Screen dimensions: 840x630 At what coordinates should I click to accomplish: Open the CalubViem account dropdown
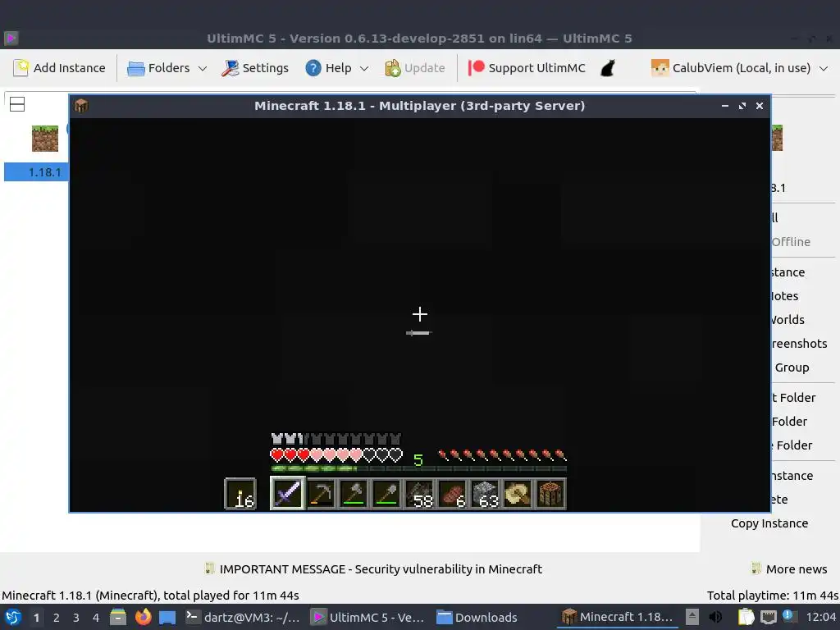(x=740, y=68)
